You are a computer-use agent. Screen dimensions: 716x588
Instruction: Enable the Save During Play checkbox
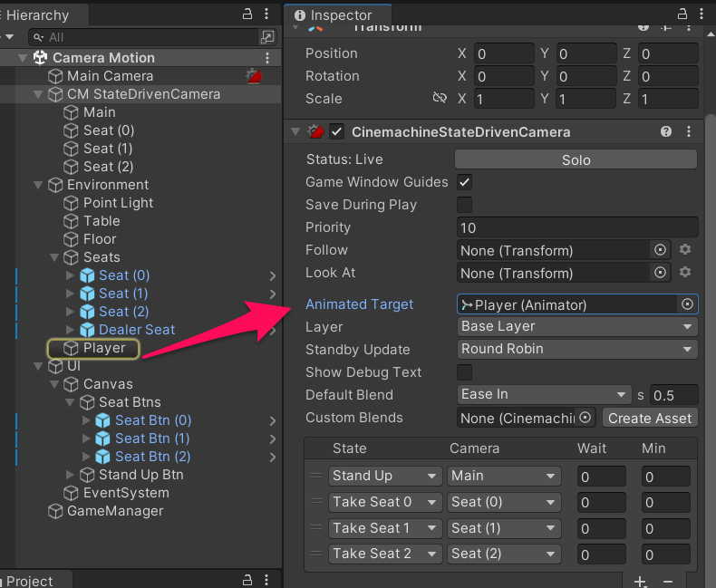pos(464,205)
